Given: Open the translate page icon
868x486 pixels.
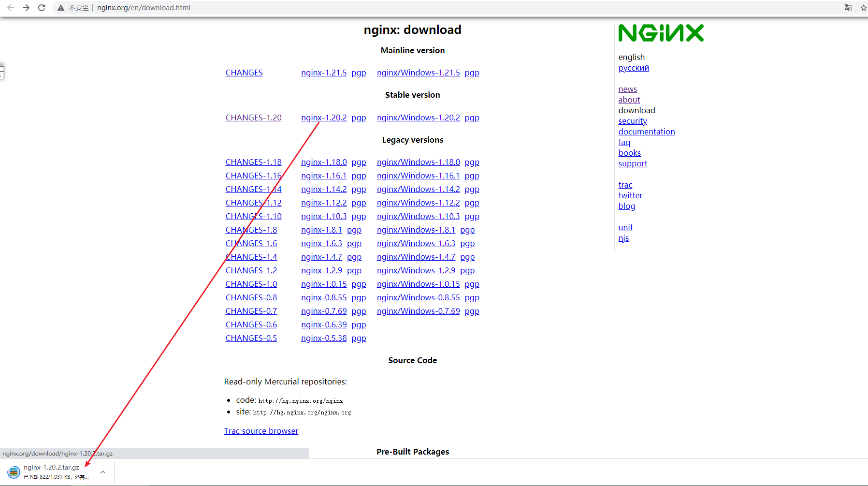Looking at the screenshot, I should pyautogui.click(x=848, y=8).
